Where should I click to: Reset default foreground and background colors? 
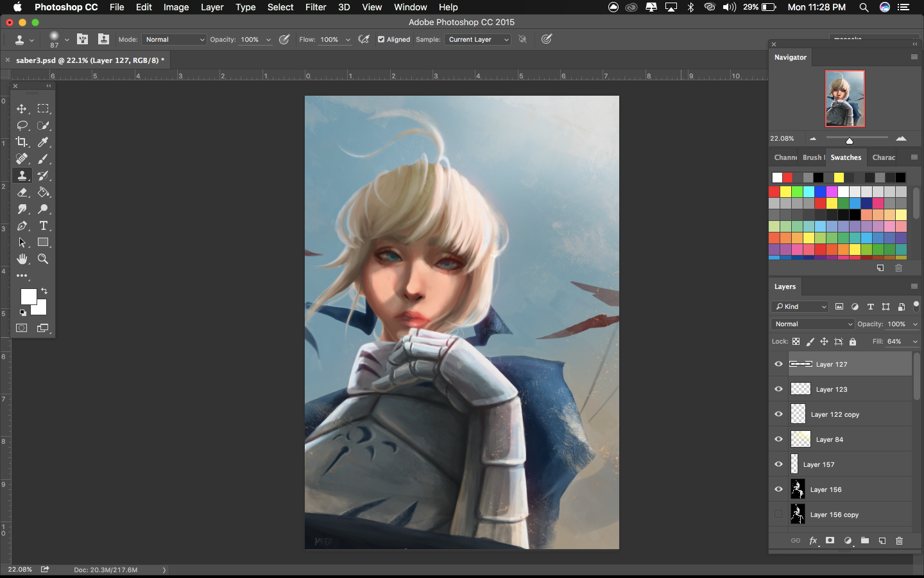23,313
